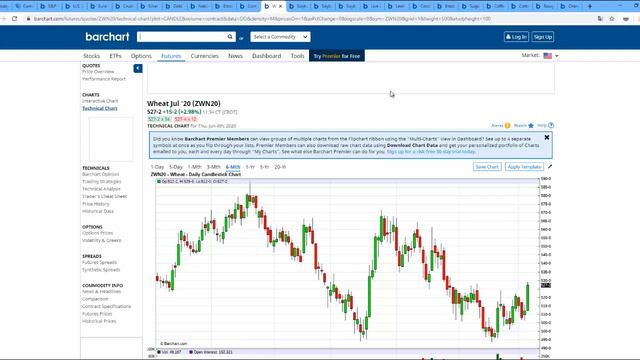Click the Save Chart button
Screen dimensions: 640x360
point(487,167)
